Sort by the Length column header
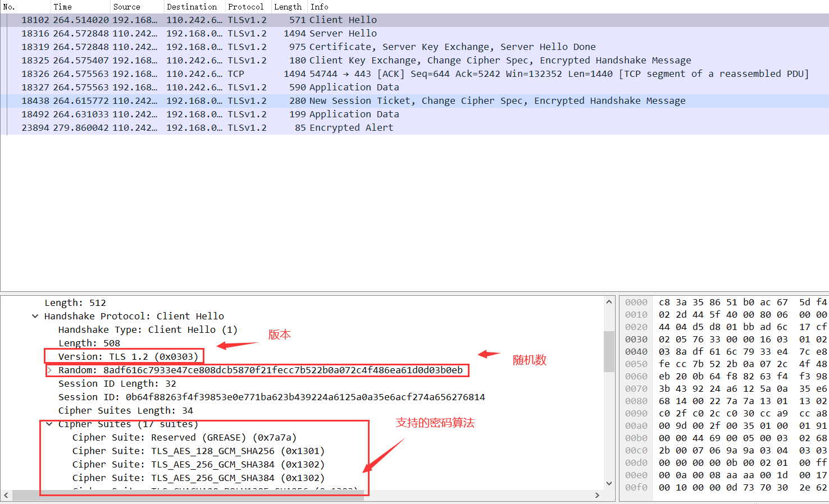The height and width of the screenshot is (504, 829). (289, 7)
